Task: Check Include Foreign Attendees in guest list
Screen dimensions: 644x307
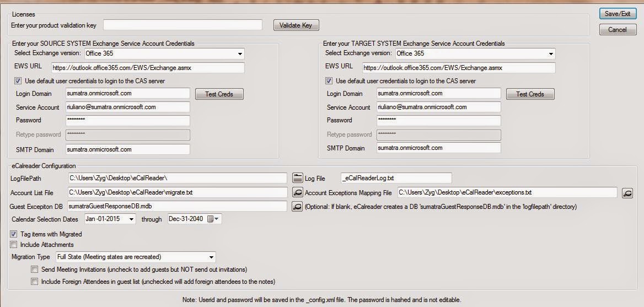Action: pyautogui.click(x=35, y=282)
